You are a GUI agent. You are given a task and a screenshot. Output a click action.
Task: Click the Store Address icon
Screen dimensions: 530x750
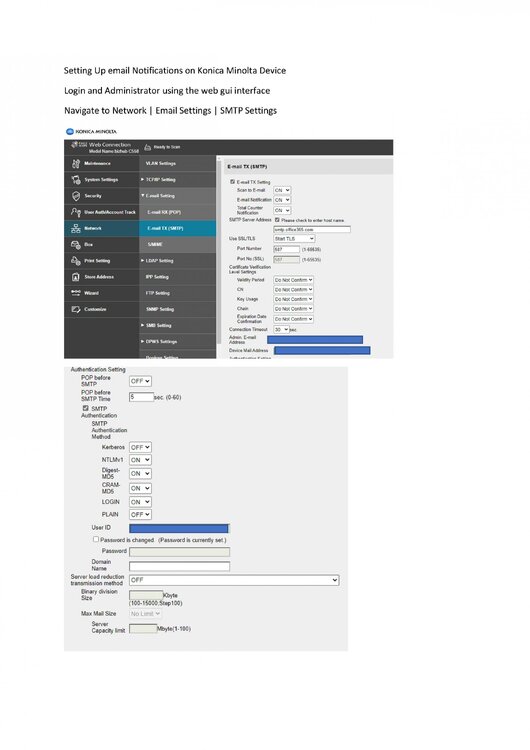pyautogui.click(x=76, y=277)
